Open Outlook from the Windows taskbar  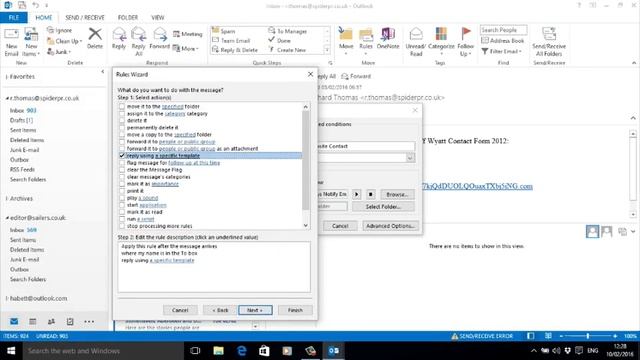pyautogui.click(x=333, y=351)
